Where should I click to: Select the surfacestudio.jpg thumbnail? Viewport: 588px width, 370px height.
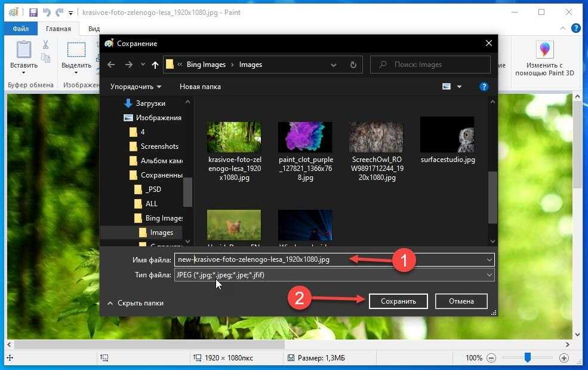click(x=447, y=136)
